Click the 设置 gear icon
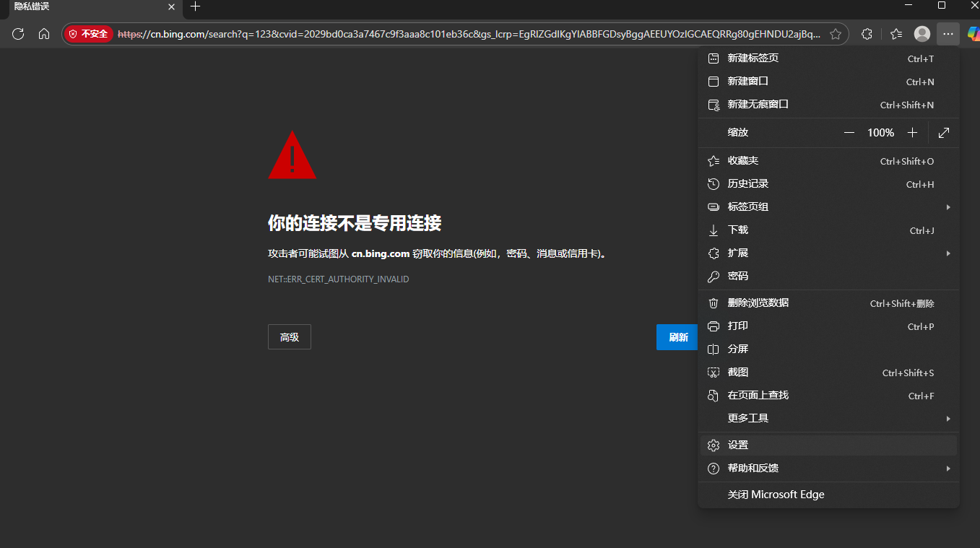This screenshot has height=548, width=980. pyautogui.click(x=714, y=445)
